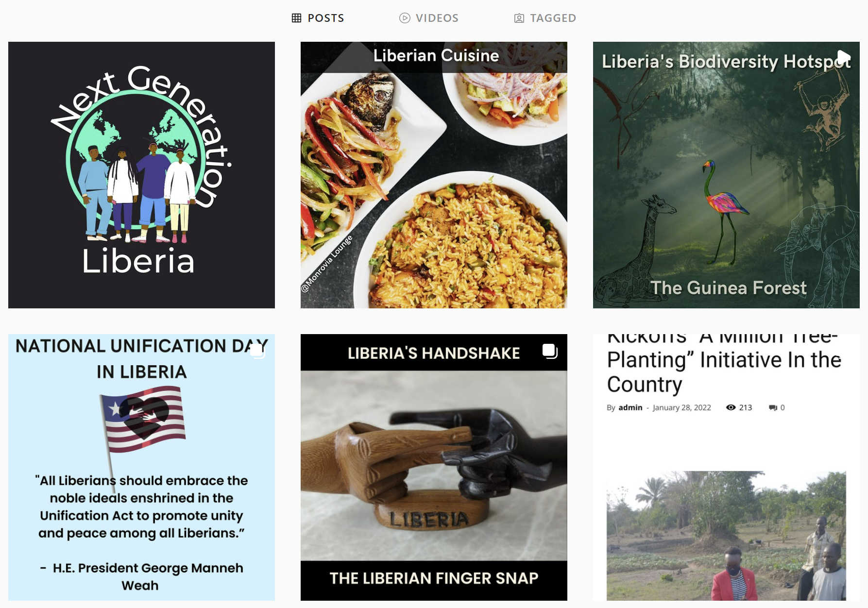Click the videos play-circle icon
The width and height of the screenshot is (868, 608).
pyautogui.click(x=405, y=18)
